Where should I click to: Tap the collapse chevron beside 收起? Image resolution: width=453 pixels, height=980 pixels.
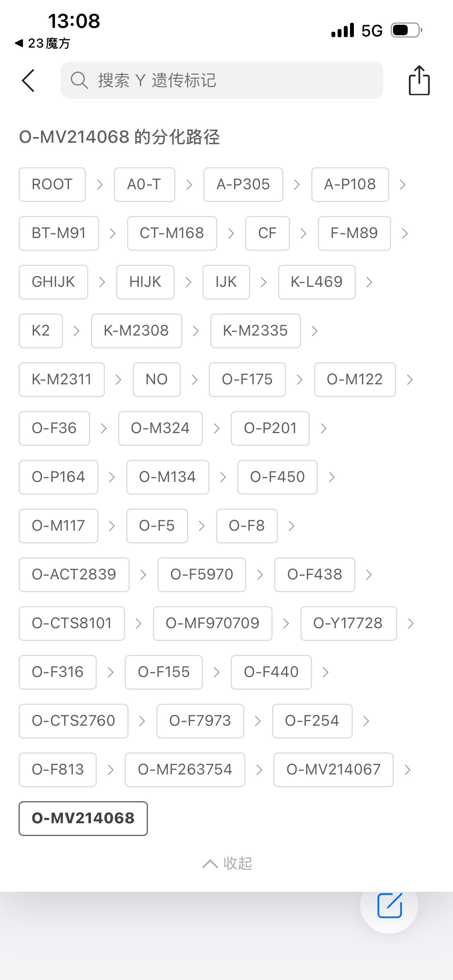(210, 863)
